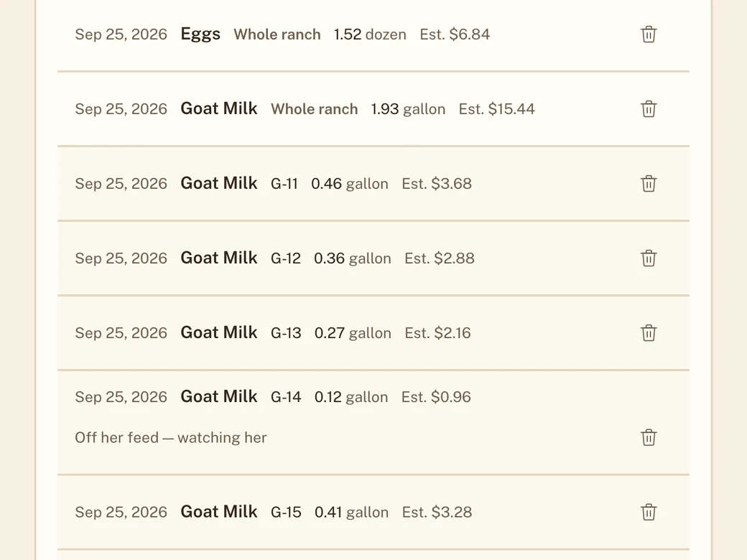
Task: Click the G-11 animal tag
Action: tap(284, 184)
